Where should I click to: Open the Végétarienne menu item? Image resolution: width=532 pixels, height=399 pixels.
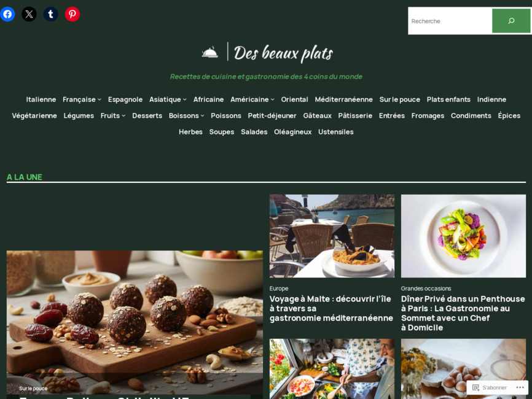tap(34, 115)
